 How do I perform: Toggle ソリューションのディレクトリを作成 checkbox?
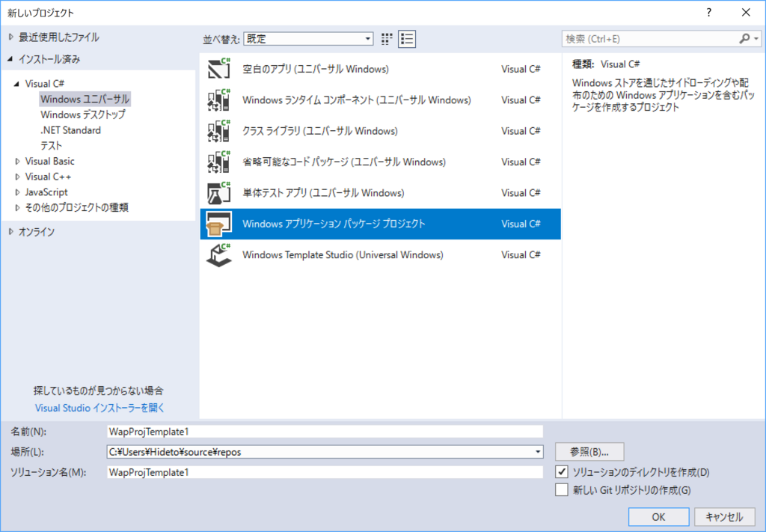[562, 472]
